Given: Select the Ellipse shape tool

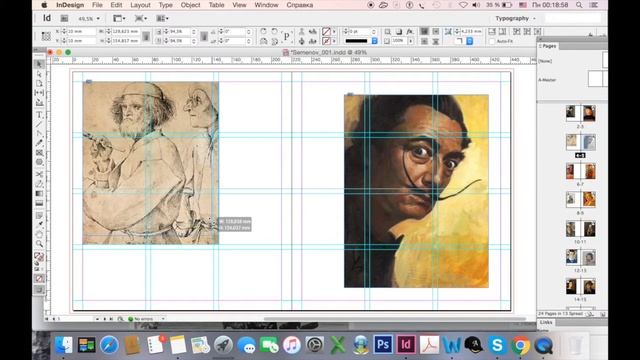Looking at the screenshot, I should 39,162.
